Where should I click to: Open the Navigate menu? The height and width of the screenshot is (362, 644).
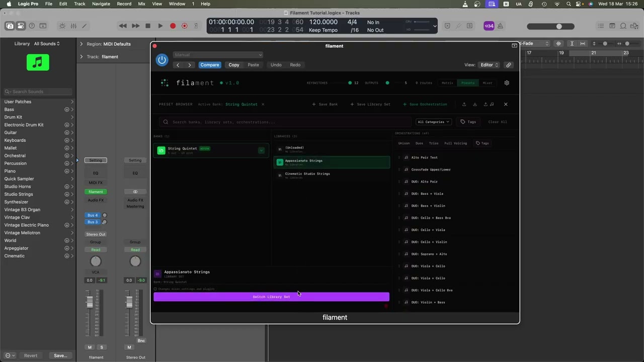(x=101, y=4)
